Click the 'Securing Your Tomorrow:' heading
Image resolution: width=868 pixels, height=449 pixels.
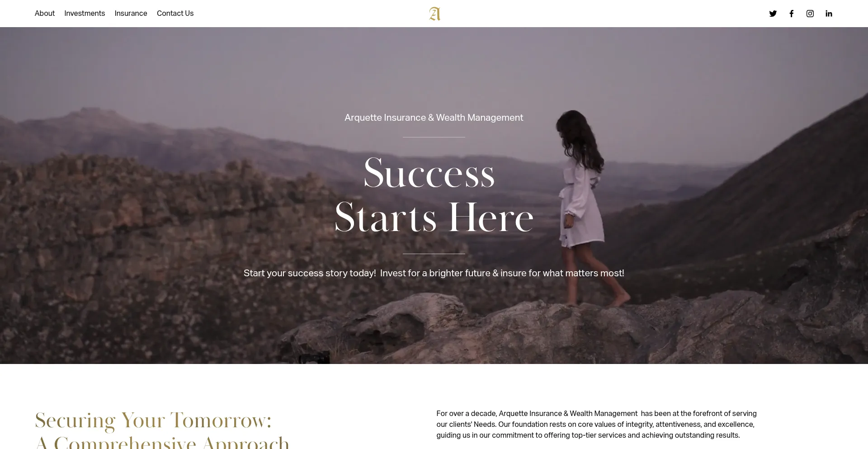click(x=153, y=421)
